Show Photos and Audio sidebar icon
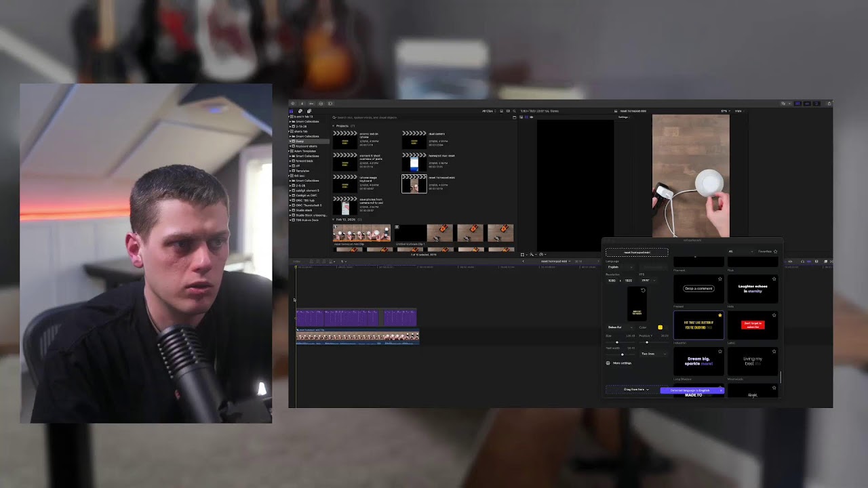The width and height of the screenshot is (868, 488). pos(300,111)
